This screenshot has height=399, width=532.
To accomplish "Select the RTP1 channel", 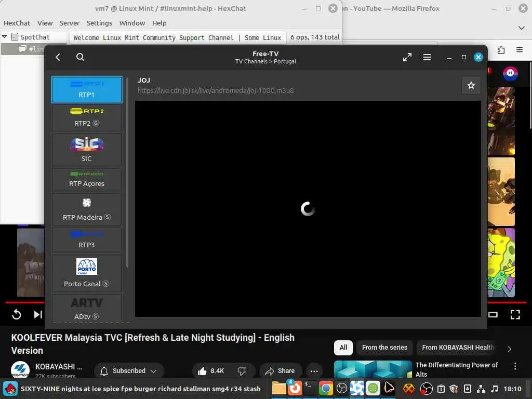I will (87, 89).
